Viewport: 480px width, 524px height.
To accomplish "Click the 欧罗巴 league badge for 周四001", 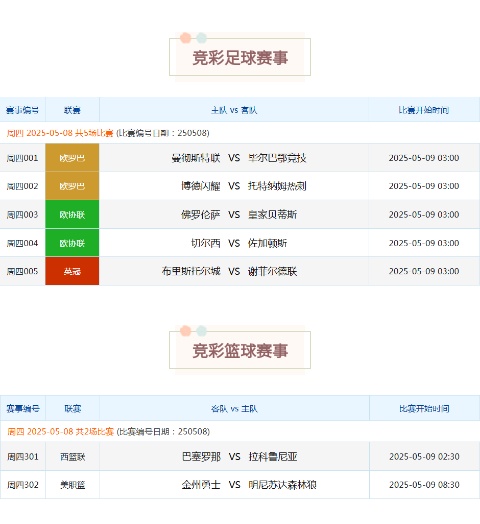I will pyautogui.click(x=72, y=158).
